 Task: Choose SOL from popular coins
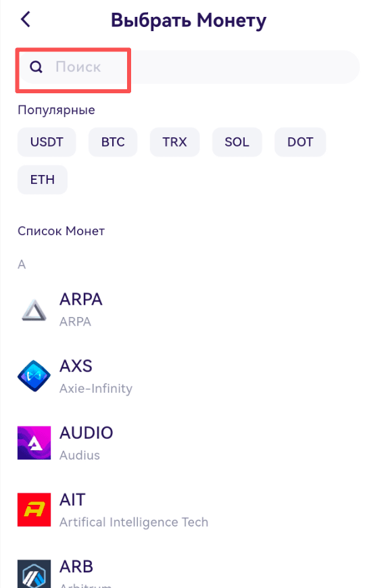237,142
